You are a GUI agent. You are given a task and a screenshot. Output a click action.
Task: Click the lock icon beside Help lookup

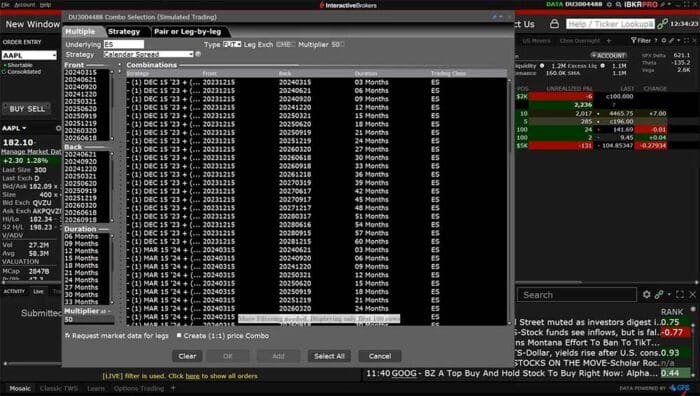[x=554, y=24]
